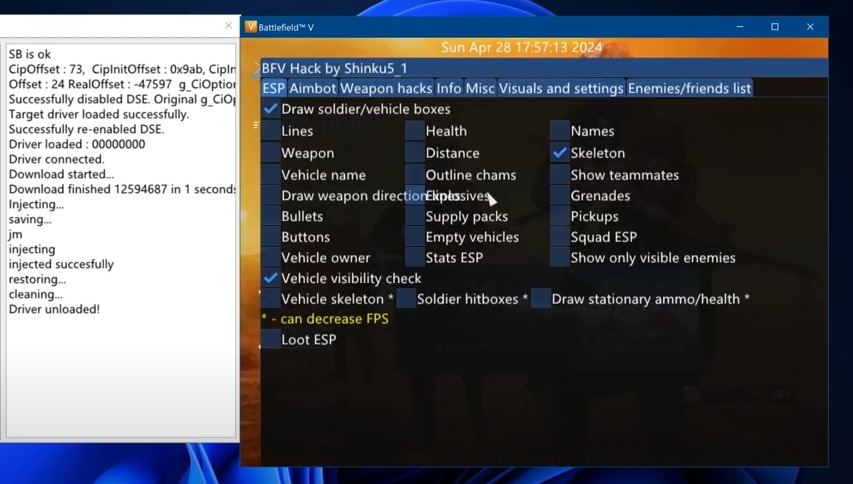Switch to the Aimbot tab
853x484 pixels.
tap(312, 89)
